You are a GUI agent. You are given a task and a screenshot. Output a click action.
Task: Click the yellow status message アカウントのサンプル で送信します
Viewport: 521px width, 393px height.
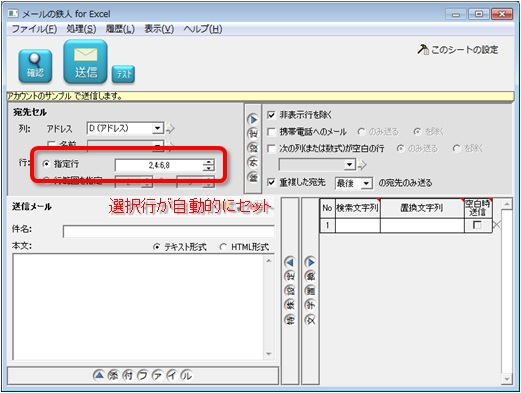click(x=65, y=96)
